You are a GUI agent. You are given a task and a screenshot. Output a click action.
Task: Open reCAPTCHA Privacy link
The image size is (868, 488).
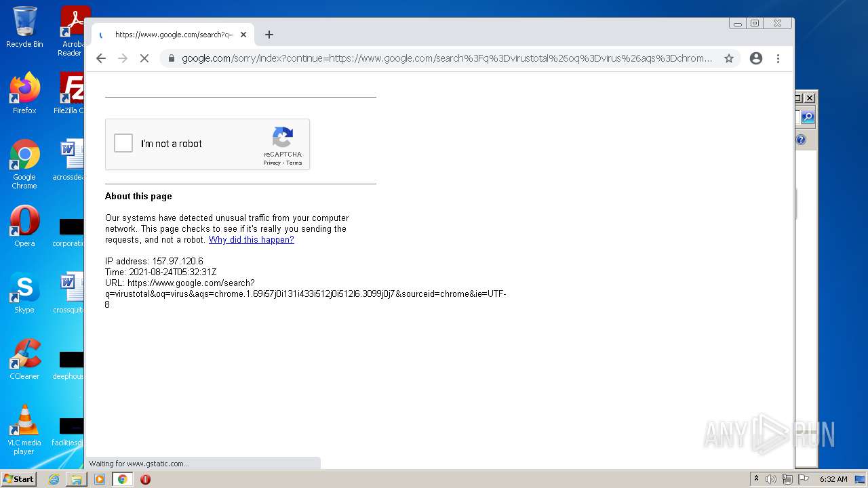pos(272,163)
